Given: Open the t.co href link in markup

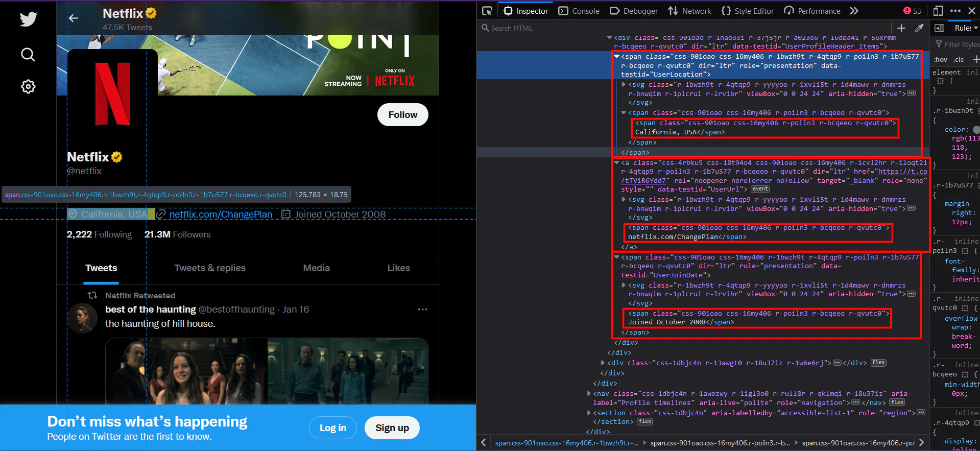Looking at the screenshot, I should click(x=774, y=176).
